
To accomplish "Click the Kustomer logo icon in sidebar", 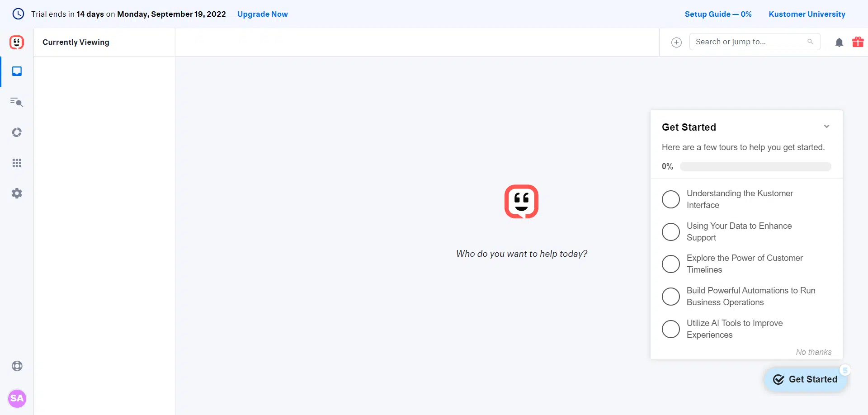I will 17,42.
